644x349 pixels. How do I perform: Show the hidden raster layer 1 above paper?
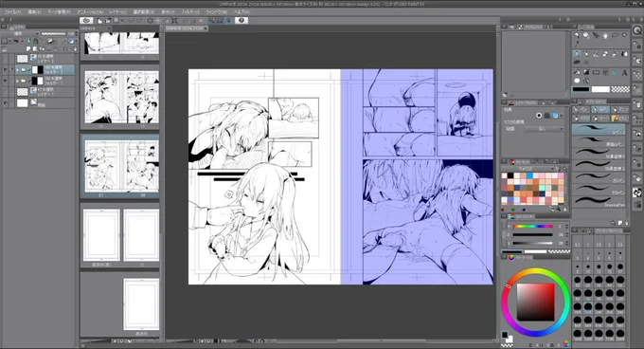pos(5,92)
